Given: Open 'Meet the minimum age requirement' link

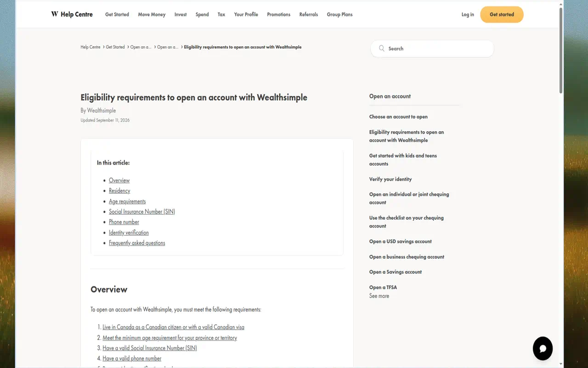Looking at the screenshot, I should [x=169, y=338].
